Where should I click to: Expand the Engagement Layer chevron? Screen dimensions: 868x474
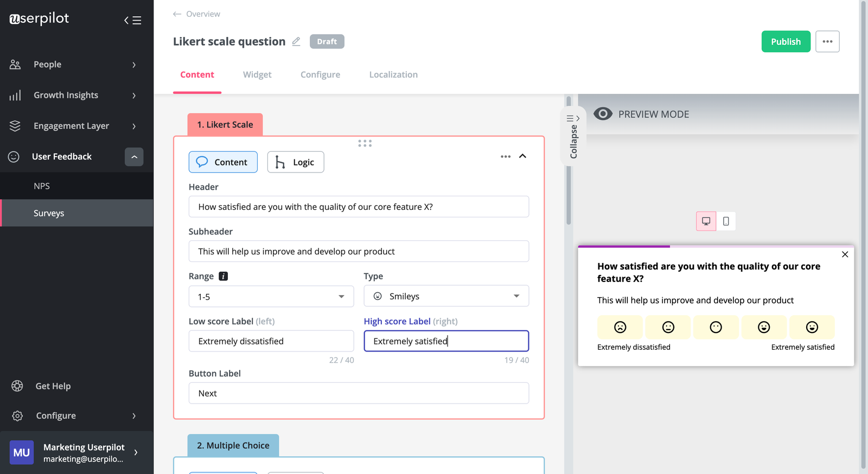point(134,126)
